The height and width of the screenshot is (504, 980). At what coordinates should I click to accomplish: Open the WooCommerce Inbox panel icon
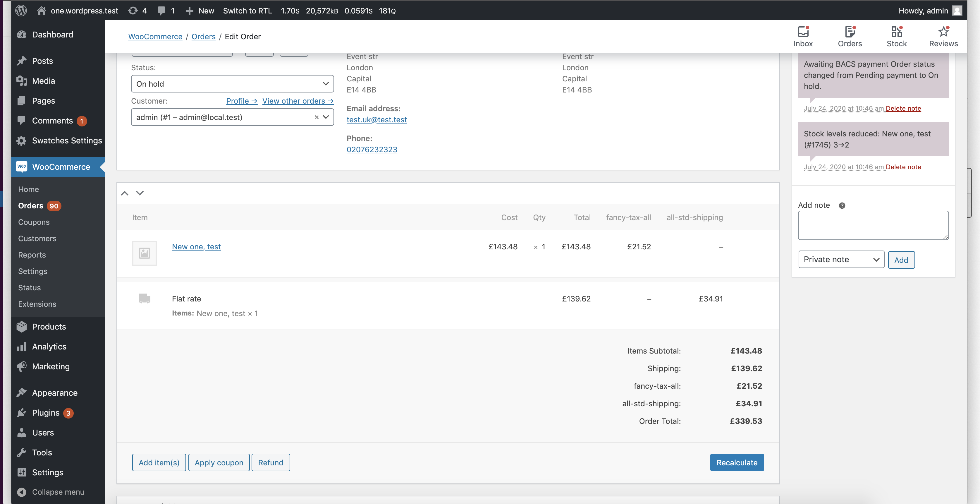point(803,32)
